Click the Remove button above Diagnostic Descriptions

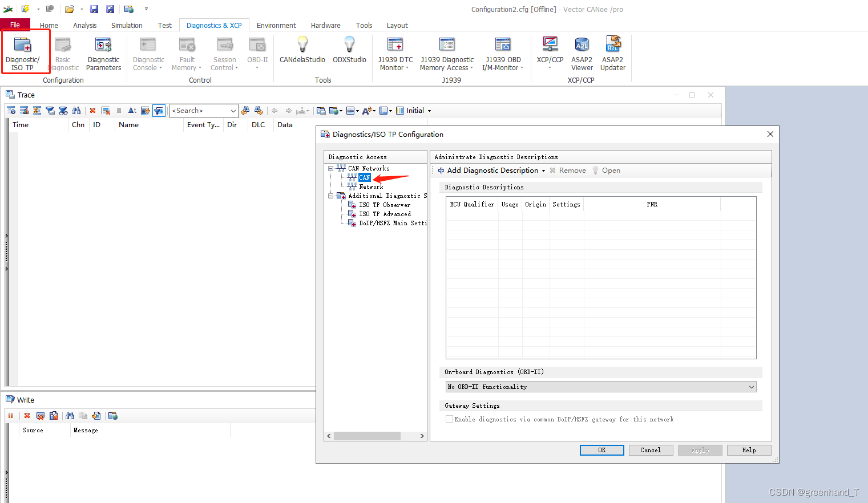tap(568, 171)
